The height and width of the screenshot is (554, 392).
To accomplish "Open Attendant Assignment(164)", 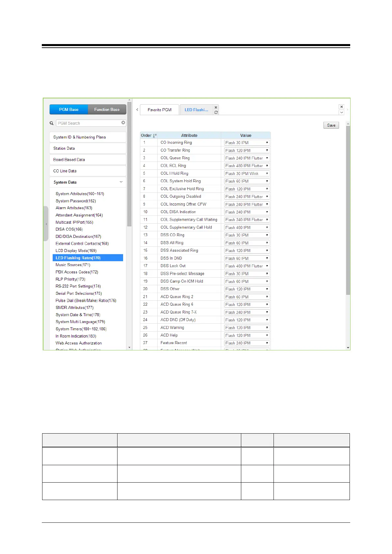I will point(79,215).
